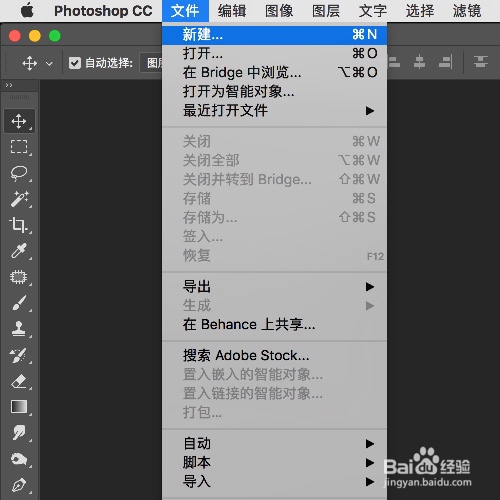The width and height of the screenshot is (500, 500).
Task: Choose 打开为智能对象... item
Action: (x=275, y=92)
